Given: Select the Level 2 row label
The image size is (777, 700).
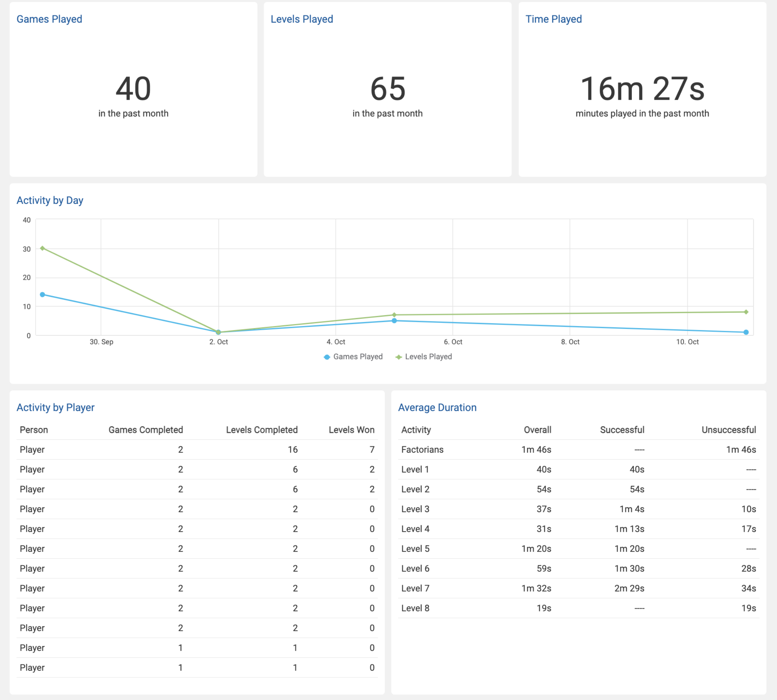Looking at the screenshot, I should click(x=415, y=489).
